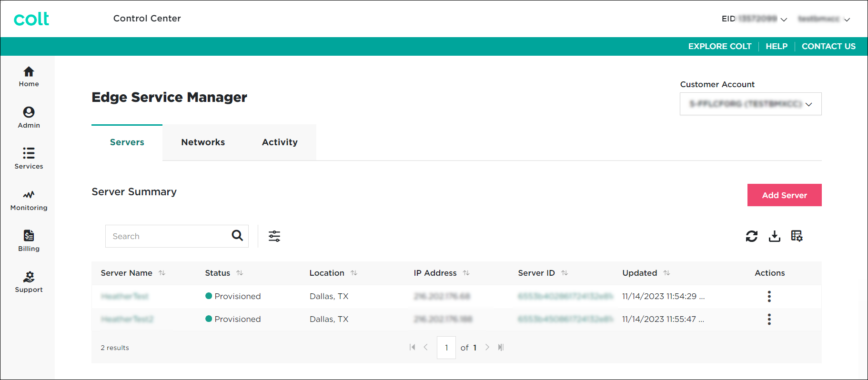The width and height of the screenshot is (868, 380).
Task: Select the Servers tab
Action: 127,142
